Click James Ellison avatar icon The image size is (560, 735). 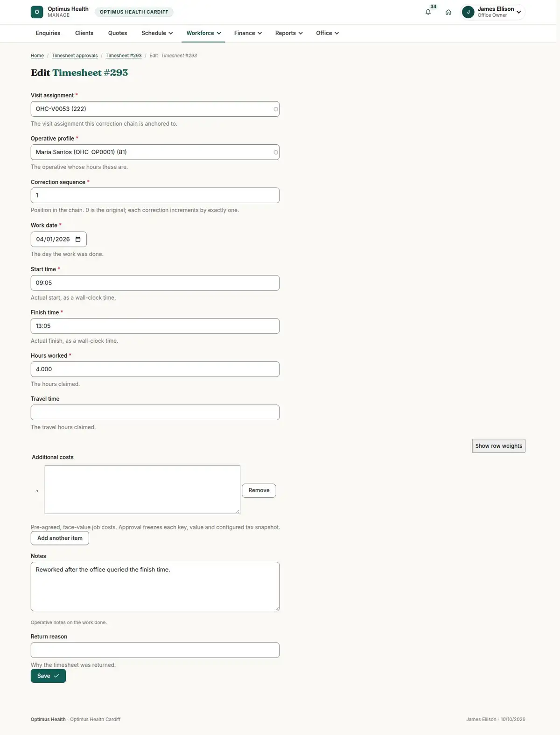coord(468,12)
